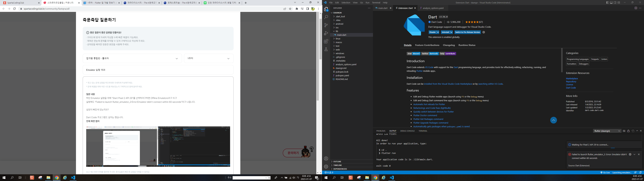Open File Explorer from the left taskbar

coord(48,177)
